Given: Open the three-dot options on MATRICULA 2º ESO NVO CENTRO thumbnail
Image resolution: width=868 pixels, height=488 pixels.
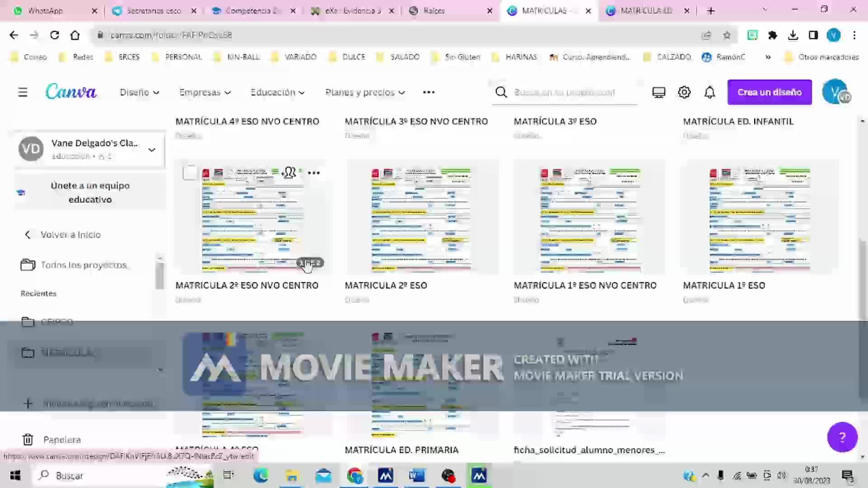Looking at the screenshot, I should click(314, 173).
